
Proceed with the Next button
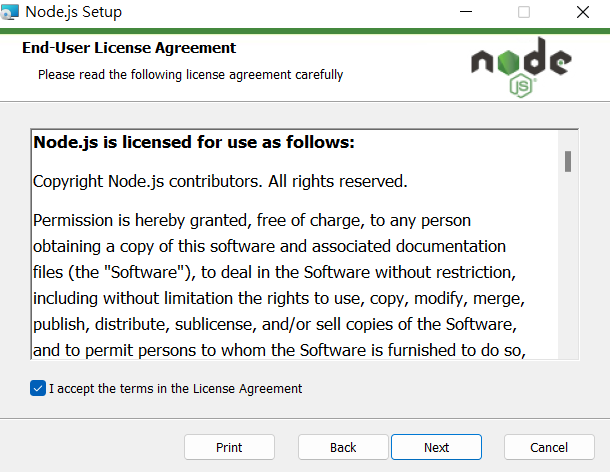coord(436,447)
